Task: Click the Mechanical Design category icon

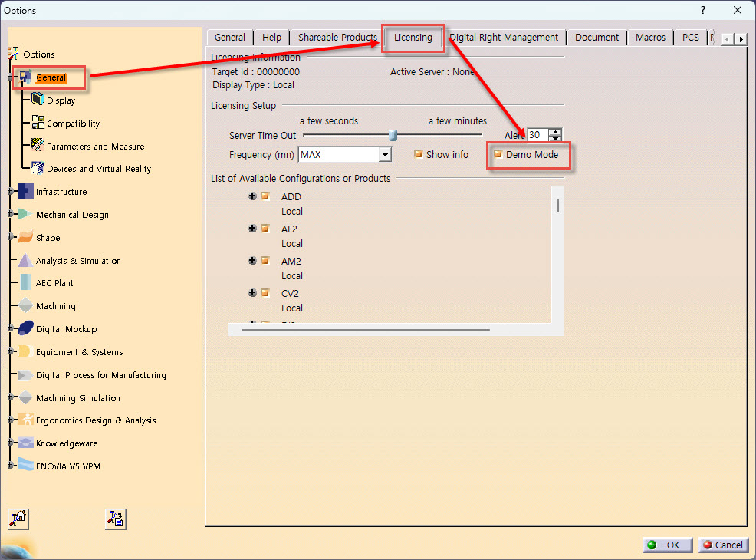Action: (25, 214)
